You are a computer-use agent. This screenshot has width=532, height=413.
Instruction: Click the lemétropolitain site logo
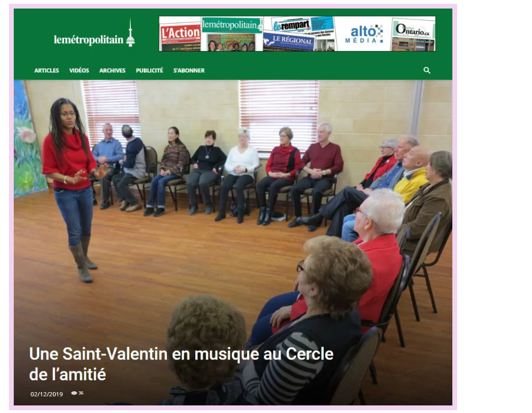[x=94, y=34]
